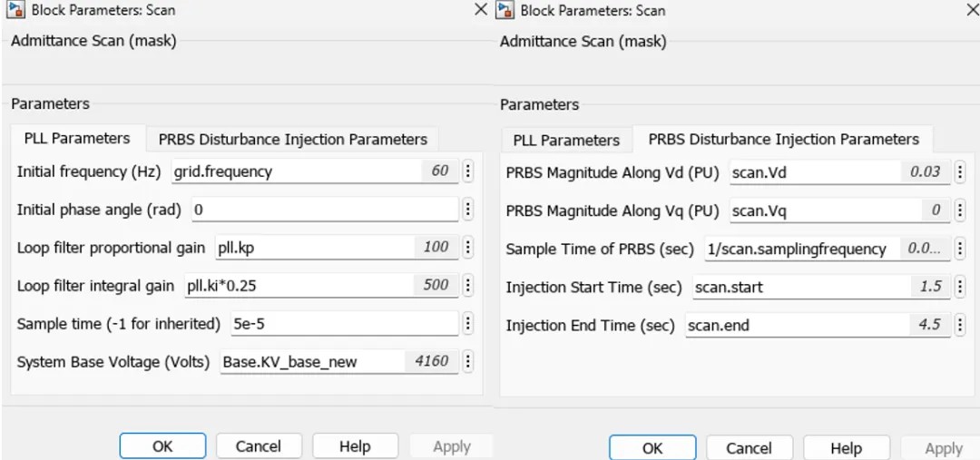Open options menu beside Loop filter proportional gain

[x=468, y=248]
